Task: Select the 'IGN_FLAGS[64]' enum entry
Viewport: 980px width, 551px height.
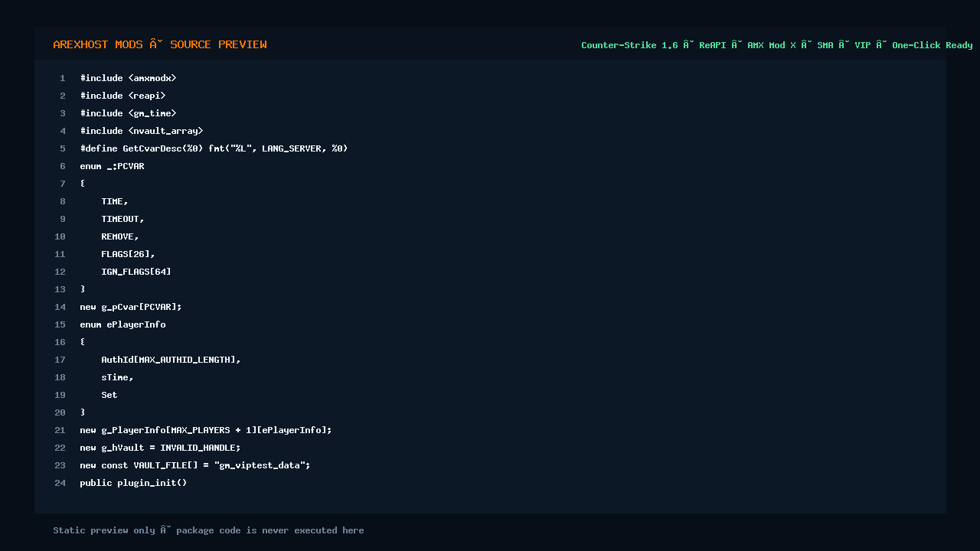Action: point(136,272)
